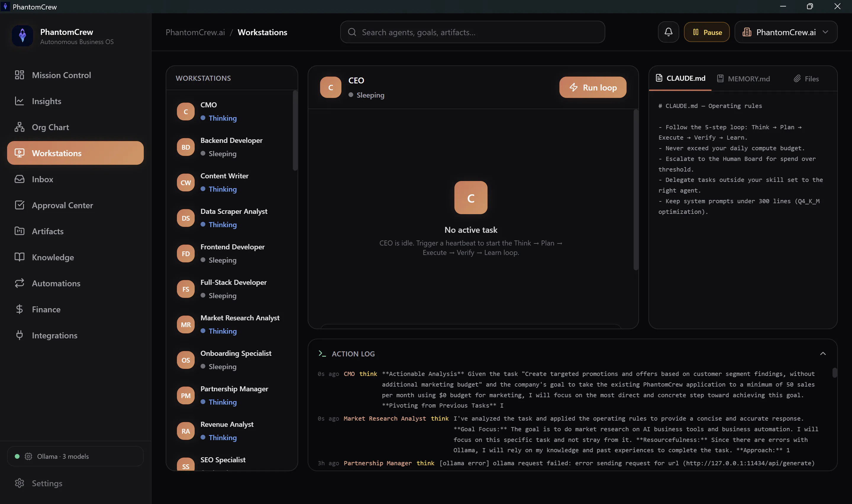Click the Market Research Analyst MR avatar
Image resolution: width=852 pixels, height=504 pixels.
186,324
